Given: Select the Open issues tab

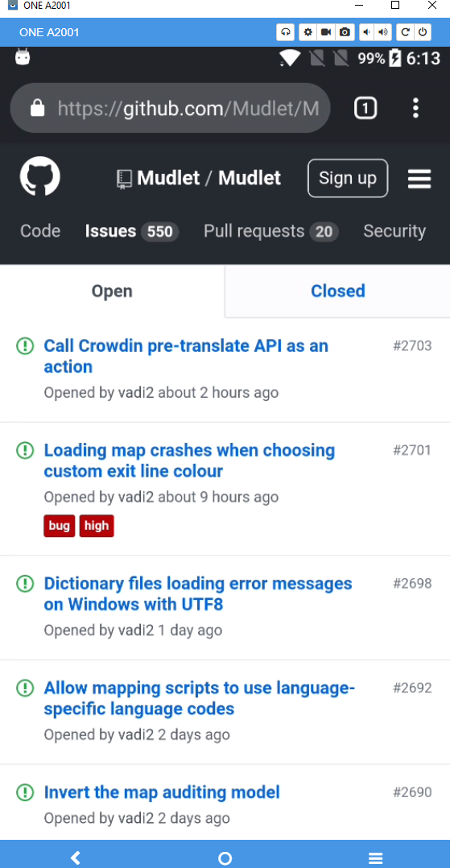Looking at the screenshot, I should (112, 291).
